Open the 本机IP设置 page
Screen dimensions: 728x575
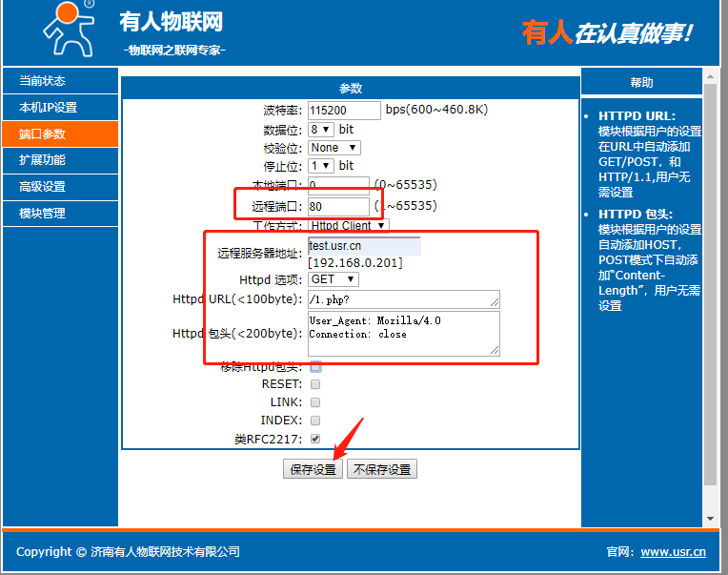(x=59, y=108)
